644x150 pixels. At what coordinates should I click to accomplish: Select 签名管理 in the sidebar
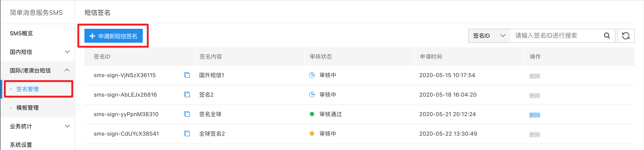[28, 89]
